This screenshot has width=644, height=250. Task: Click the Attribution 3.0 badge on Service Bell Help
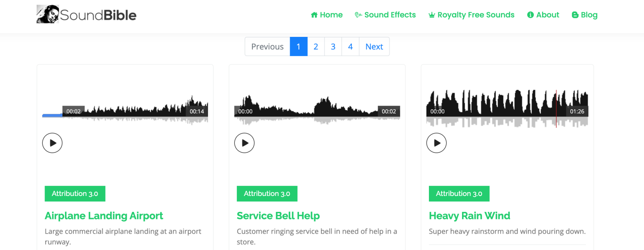[267, 193]
